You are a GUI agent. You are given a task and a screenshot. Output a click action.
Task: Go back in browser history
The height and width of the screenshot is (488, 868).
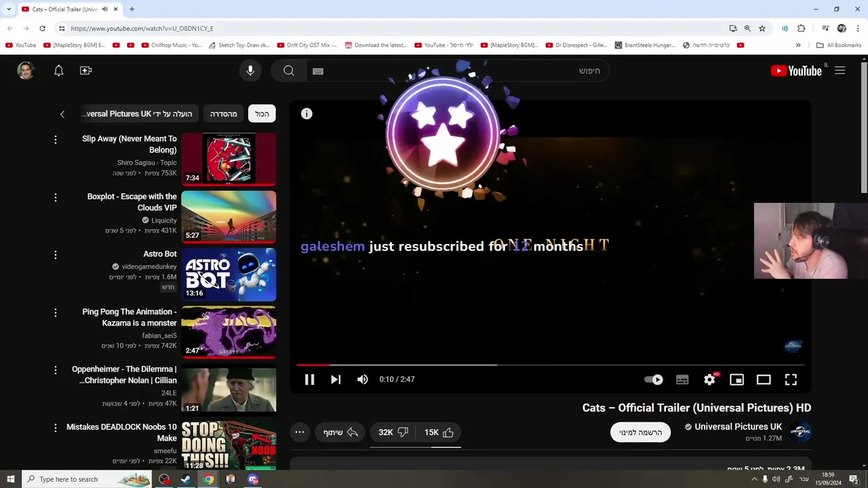(10, 28)
